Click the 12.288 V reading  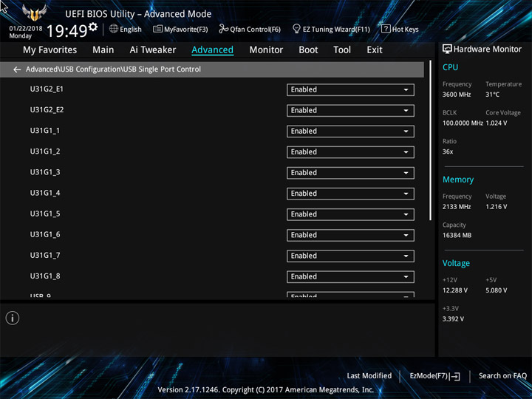[x=454, y=290]
